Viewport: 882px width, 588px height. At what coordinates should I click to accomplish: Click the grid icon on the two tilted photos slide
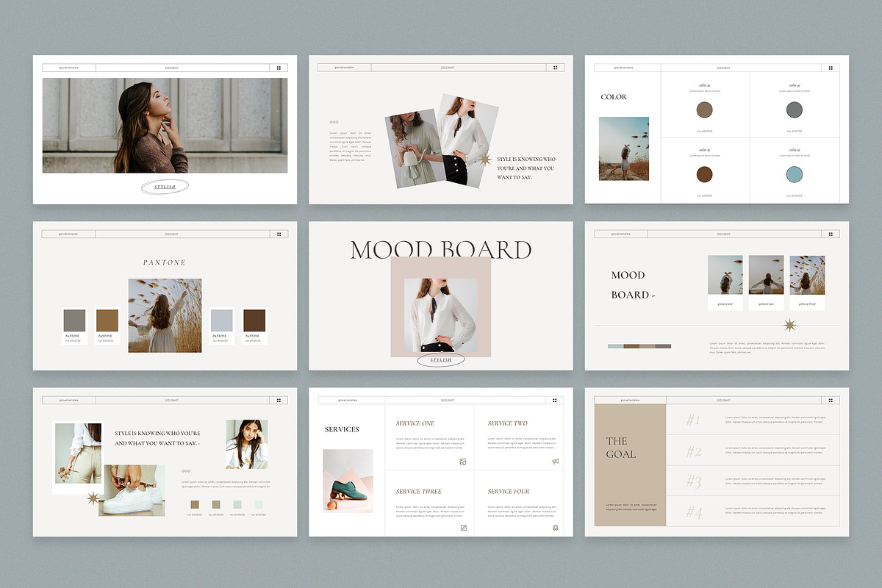click(x=555, y=68)
